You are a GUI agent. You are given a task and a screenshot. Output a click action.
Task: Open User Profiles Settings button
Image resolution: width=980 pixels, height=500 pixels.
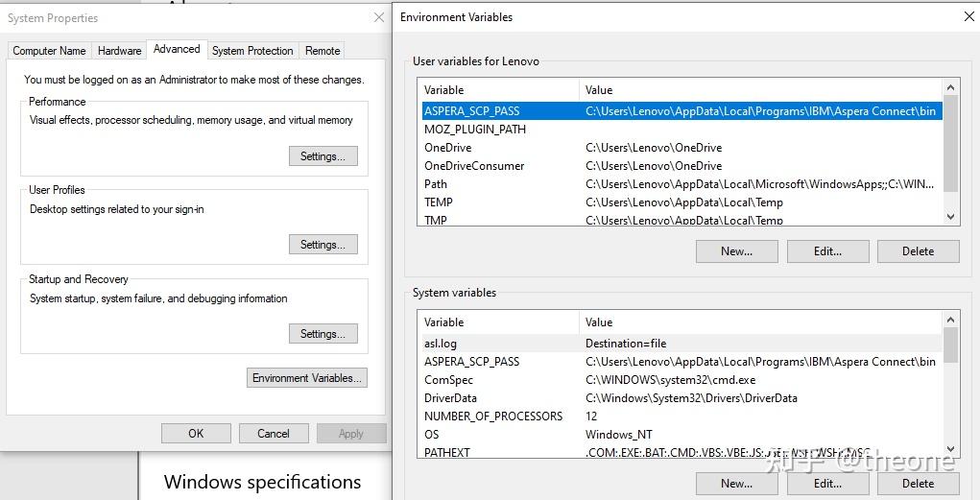[323, 245]
